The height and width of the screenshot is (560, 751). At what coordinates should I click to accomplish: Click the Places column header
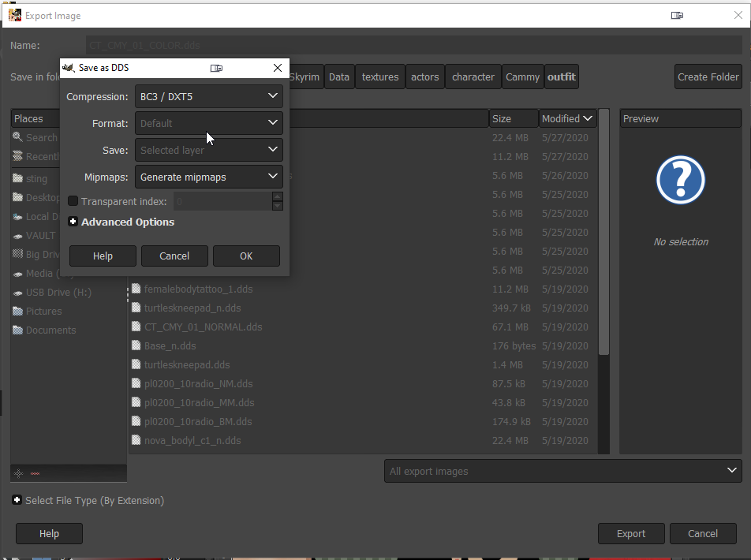pos(35,118)
